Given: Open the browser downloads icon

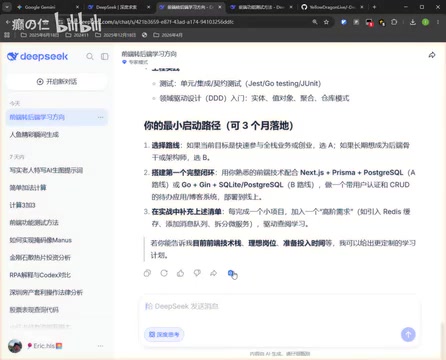Looking at the screenshot, I should click(x=413, y=22).
